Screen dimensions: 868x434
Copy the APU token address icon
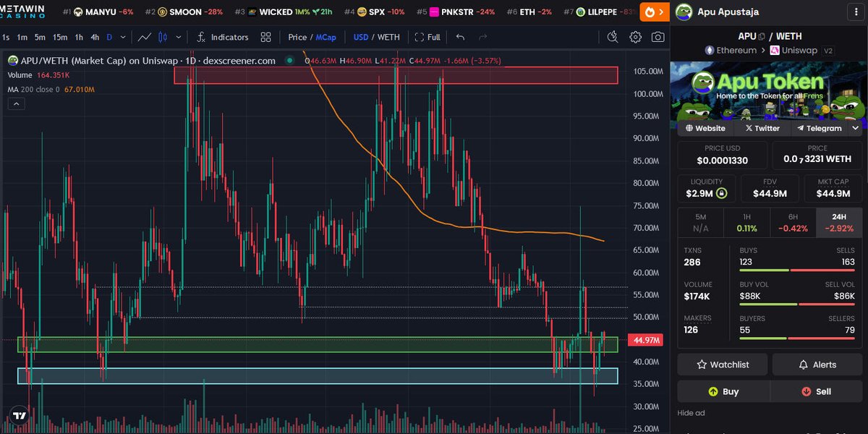[x=761, y=36]
